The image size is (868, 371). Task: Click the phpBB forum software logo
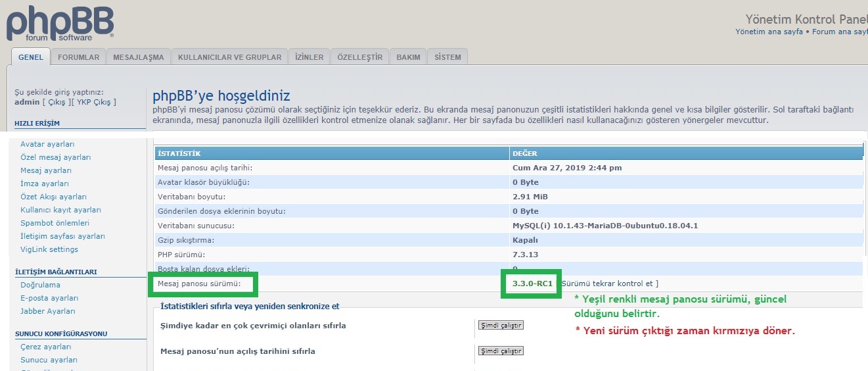60,24
